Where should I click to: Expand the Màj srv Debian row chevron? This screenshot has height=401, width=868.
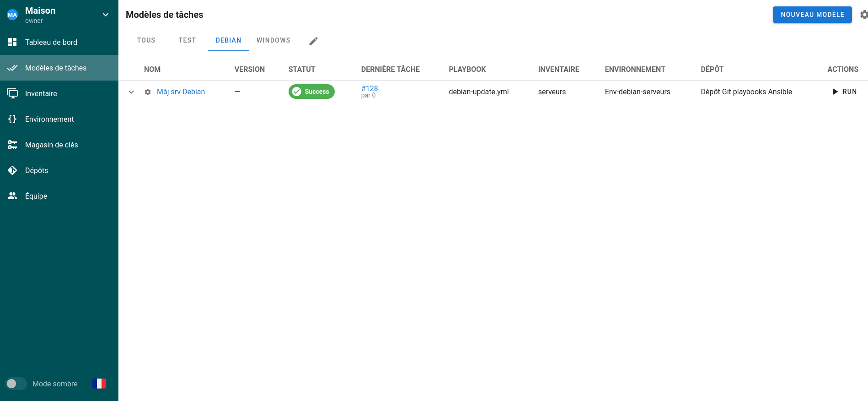[x=131, y=92]
